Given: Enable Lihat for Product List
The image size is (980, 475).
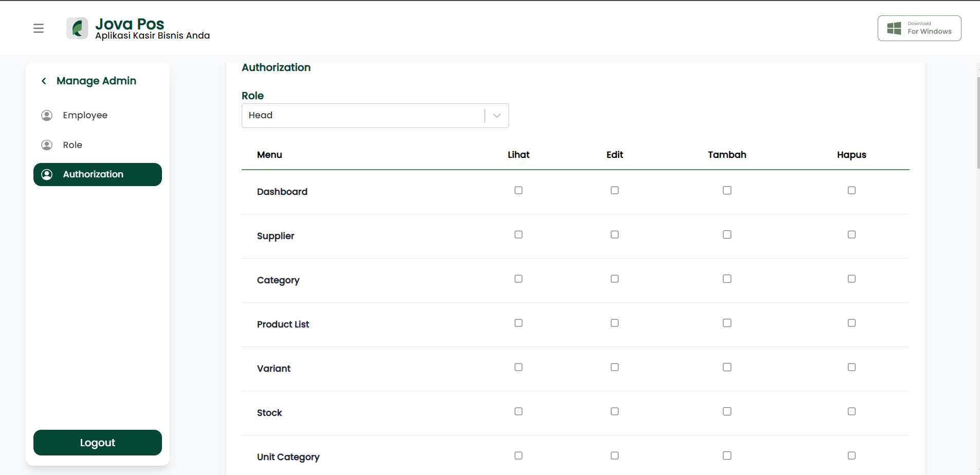Looking at the screenshot, I should tap(518, 323).
